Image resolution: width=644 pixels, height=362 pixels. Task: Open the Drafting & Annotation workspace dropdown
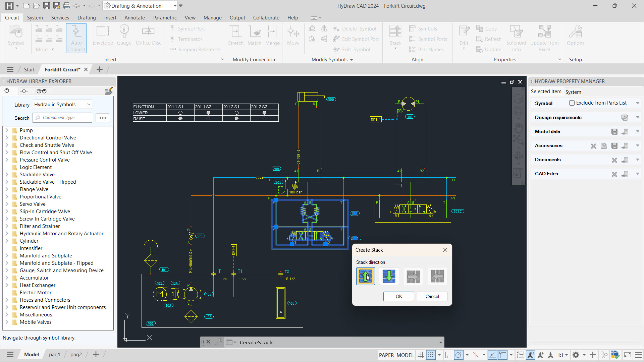click(175, 6)
